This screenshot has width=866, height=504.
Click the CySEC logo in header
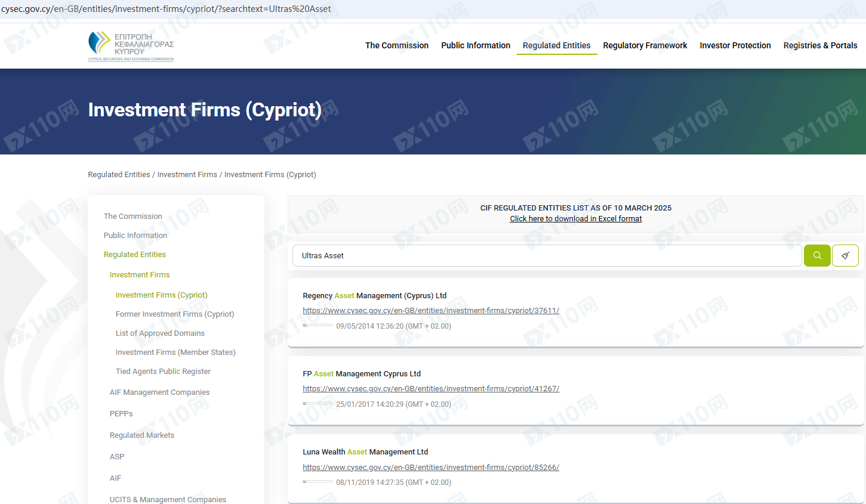point(131,46)
